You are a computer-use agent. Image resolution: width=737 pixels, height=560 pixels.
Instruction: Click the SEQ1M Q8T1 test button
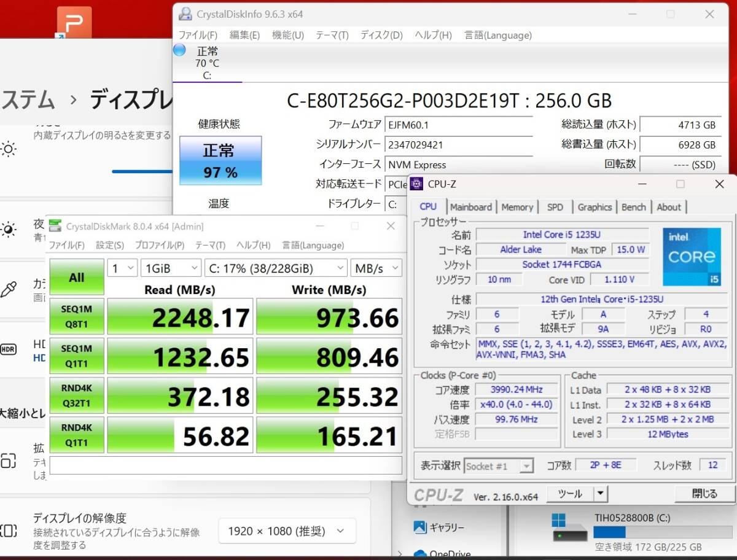(x=77, y=316)
